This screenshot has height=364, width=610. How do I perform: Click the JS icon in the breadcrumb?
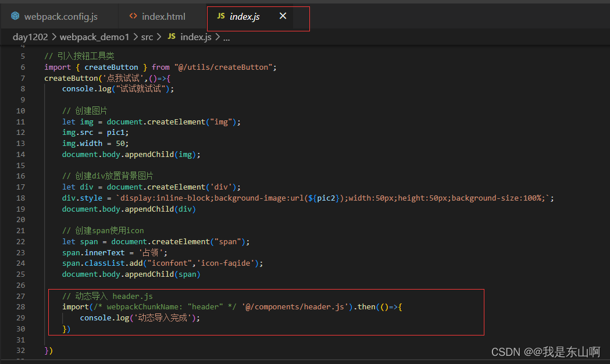click(x=172, y=37)
